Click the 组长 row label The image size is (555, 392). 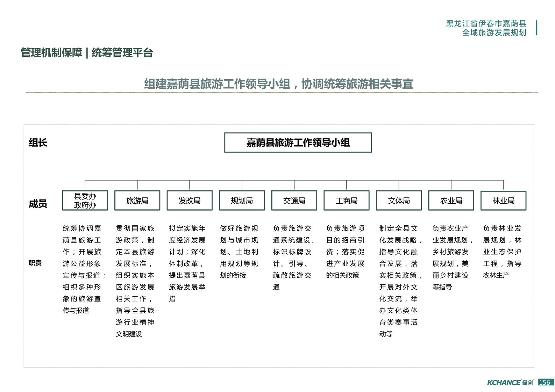pyautogui.click(x=38, y=143)
